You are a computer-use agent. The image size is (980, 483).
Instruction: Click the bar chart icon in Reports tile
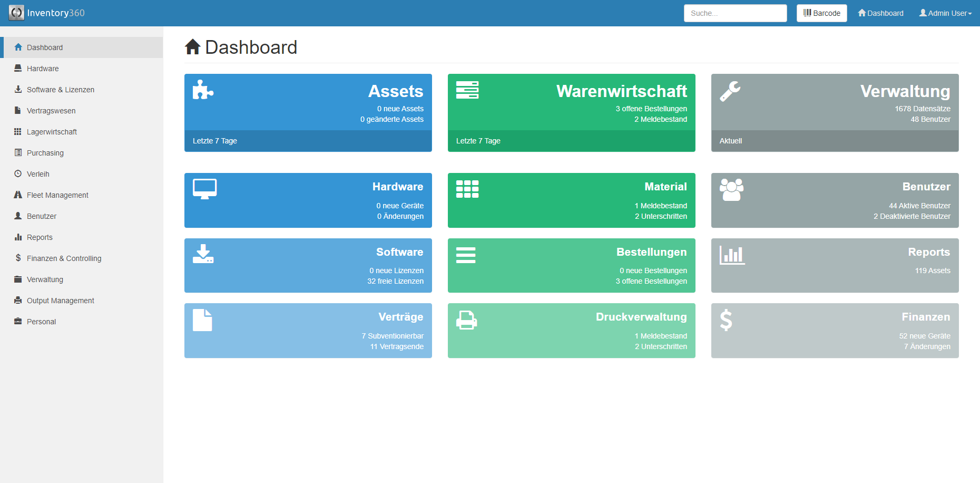(x=732, y=255)
